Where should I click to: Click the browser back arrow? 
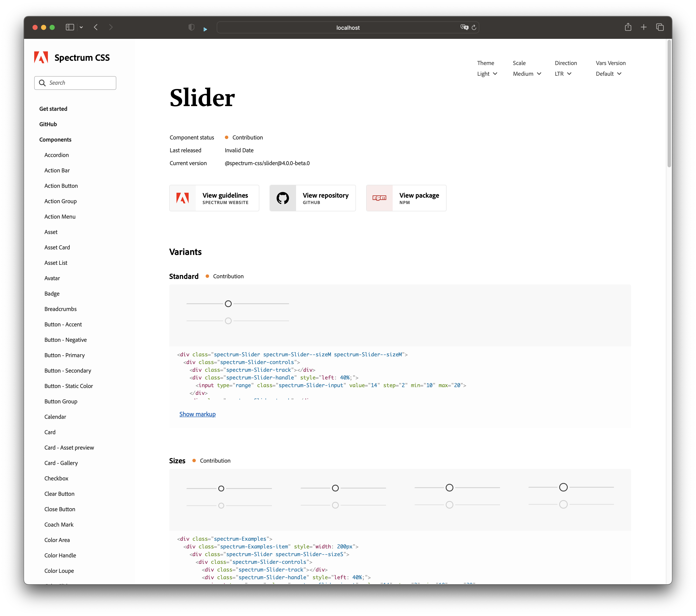[96, 27]
